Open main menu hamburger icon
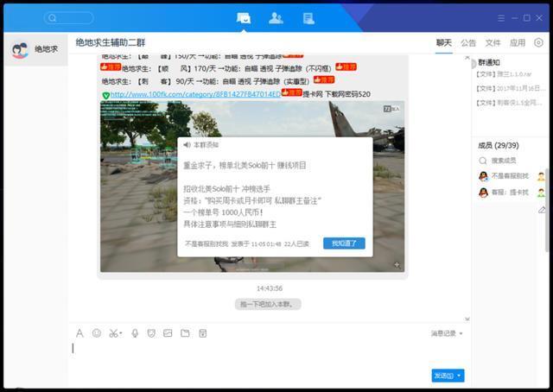553x392 pixels. click(x=501, y=18)
